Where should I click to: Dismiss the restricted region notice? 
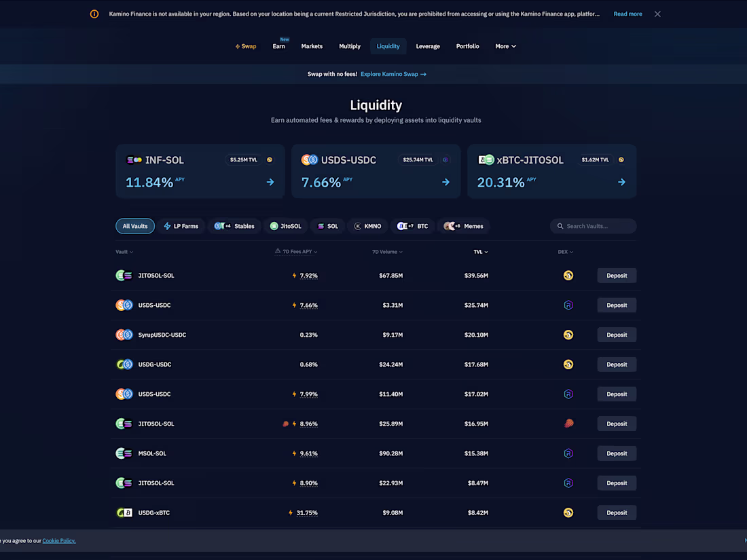657,14
